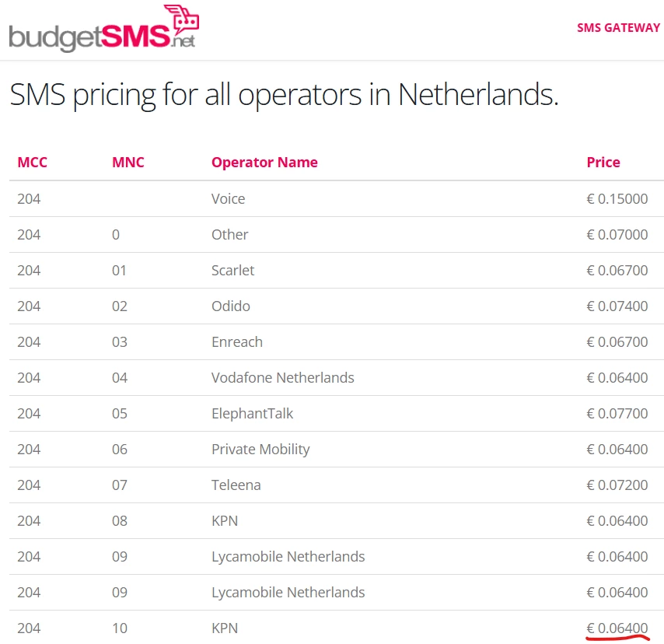Click the Operator Name column header

pyautogui.click(x=264, y=163)
